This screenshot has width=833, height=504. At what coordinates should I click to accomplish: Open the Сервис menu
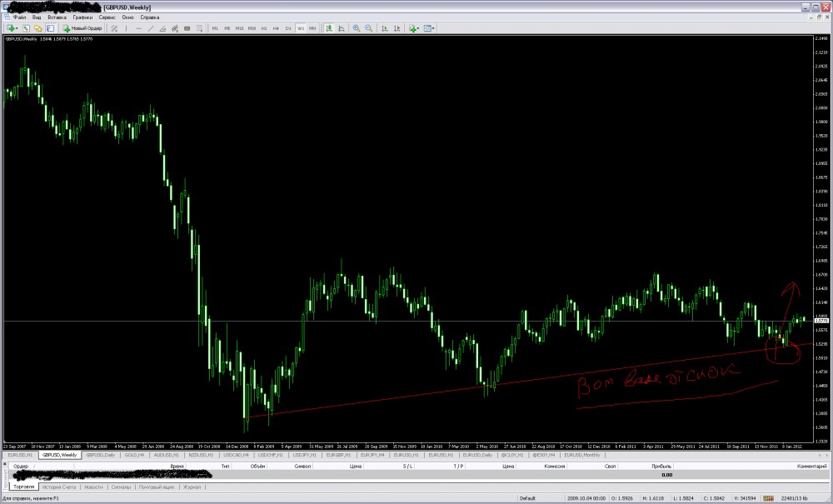(x=107, y=17)
